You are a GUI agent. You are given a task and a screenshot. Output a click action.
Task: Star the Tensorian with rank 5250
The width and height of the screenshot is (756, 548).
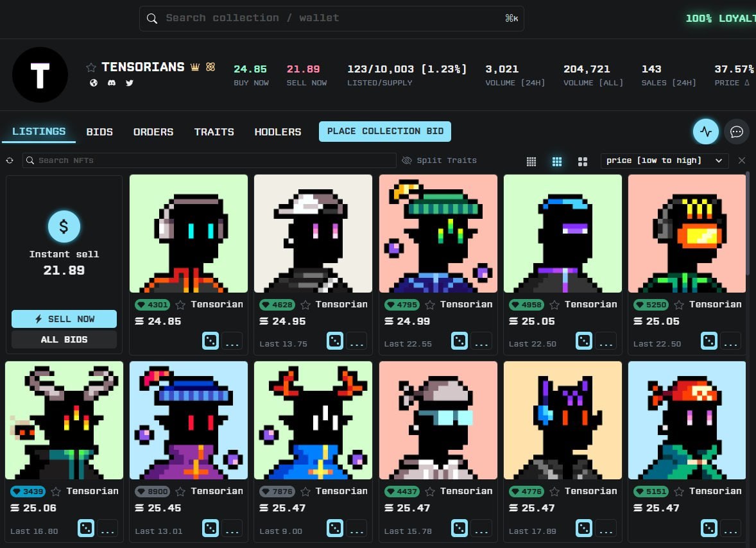[x=679, y=305]
